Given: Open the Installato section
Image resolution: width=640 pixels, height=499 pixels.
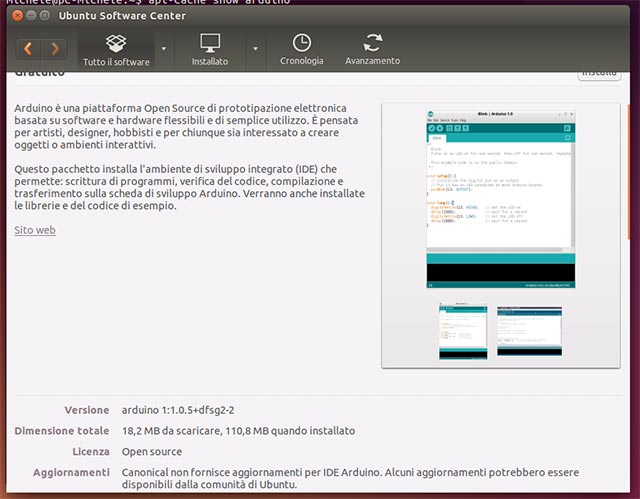Looking at the screenshot, I should 210,50.
